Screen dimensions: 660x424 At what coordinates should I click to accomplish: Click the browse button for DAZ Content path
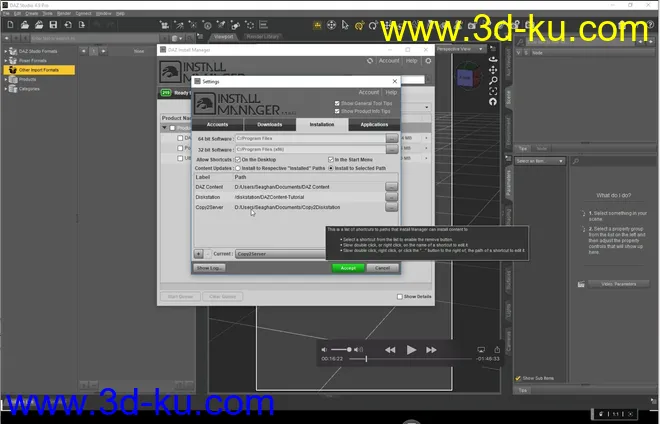pos(391,187)
